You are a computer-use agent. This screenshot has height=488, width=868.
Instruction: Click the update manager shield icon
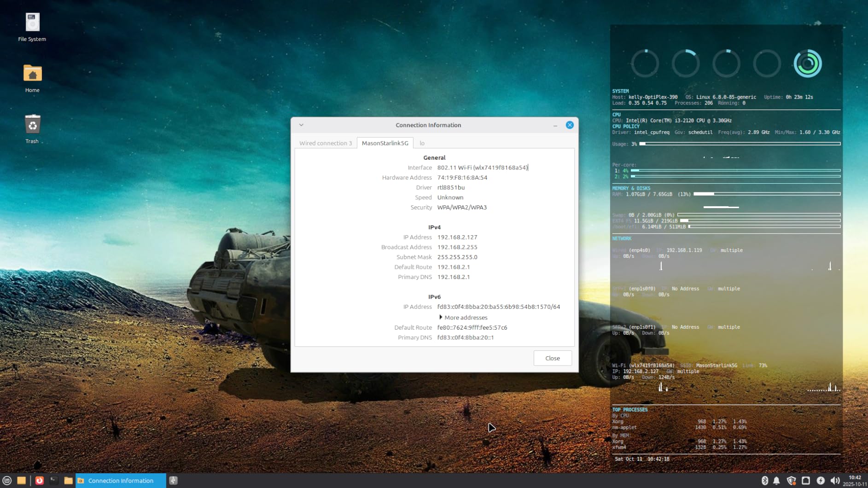point(791,481)
